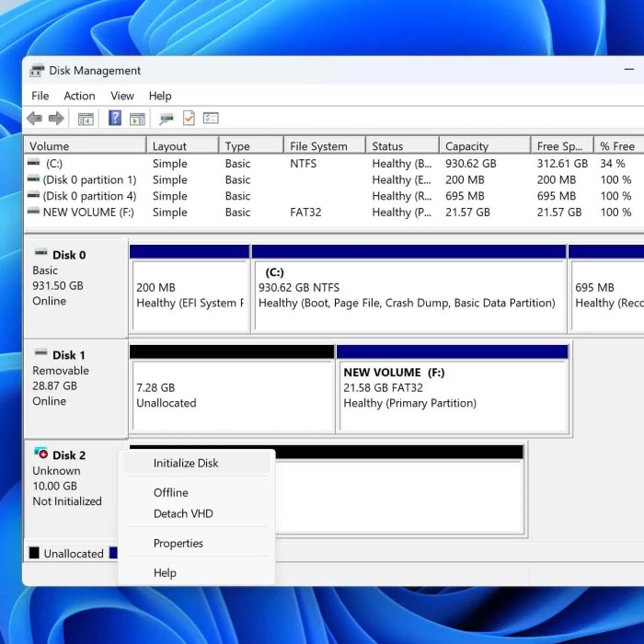Click the Back arrow toolbar icon

point(35,119)
